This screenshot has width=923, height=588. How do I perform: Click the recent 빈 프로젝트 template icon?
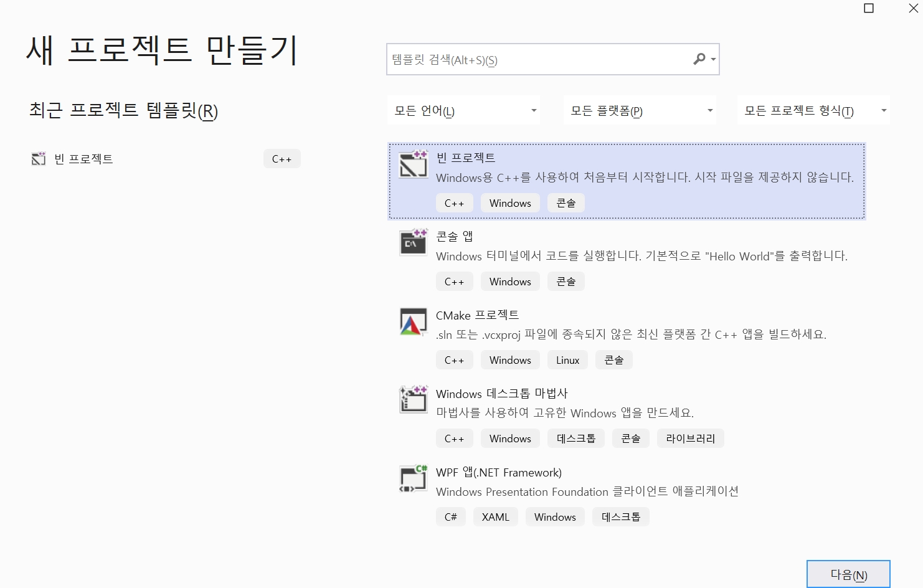39,159
